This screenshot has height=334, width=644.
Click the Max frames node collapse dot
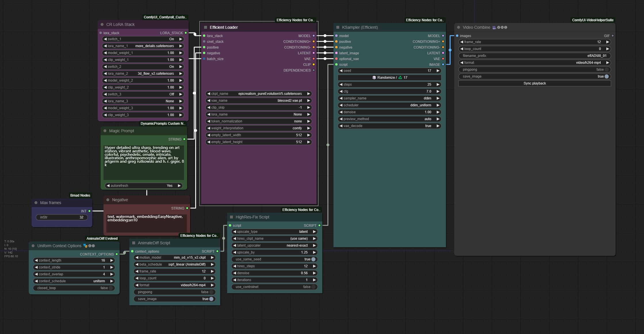[36, 203]
